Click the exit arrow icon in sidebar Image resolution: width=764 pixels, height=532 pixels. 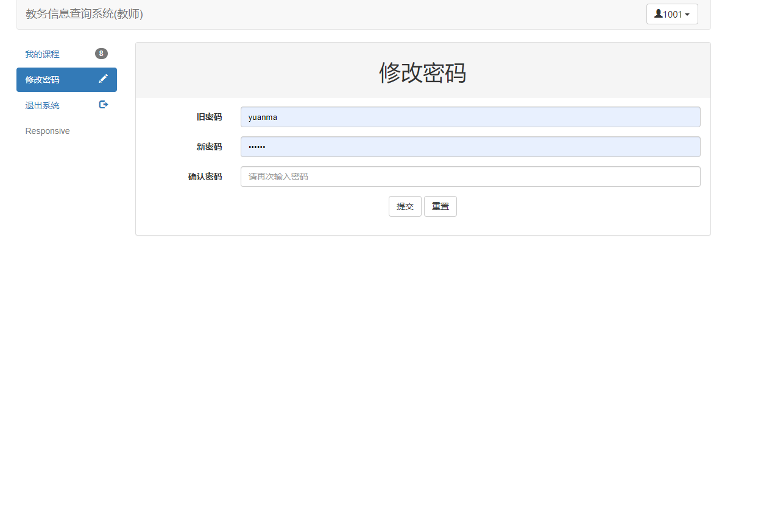[x=103, y=104]
